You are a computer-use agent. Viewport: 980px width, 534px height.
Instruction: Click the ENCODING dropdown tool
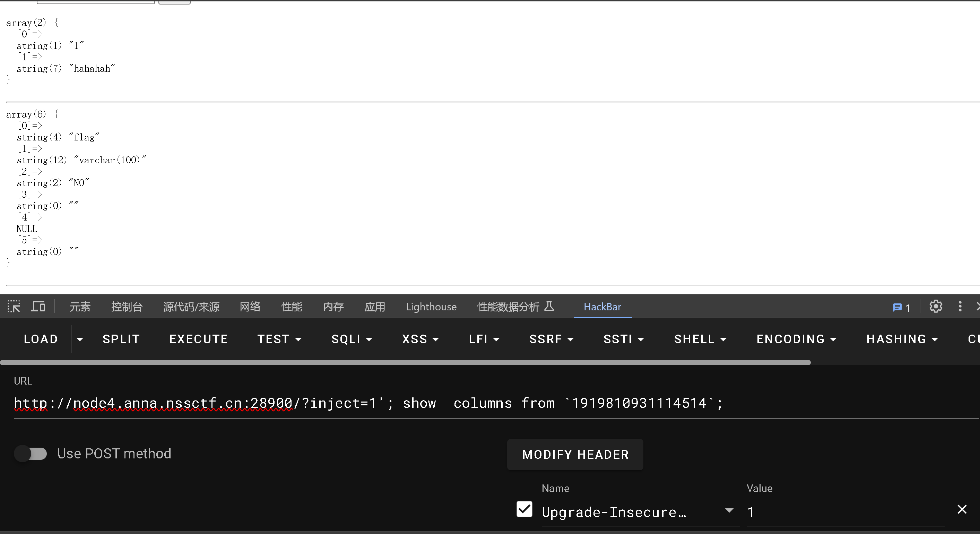pyautogui.click(x=796, y=339)
